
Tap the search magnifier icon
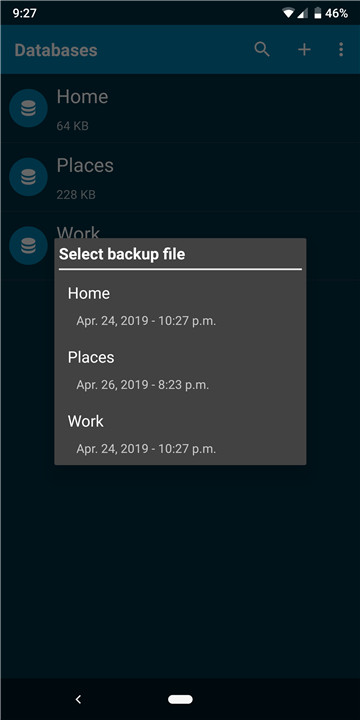click(x=262, y=49)
